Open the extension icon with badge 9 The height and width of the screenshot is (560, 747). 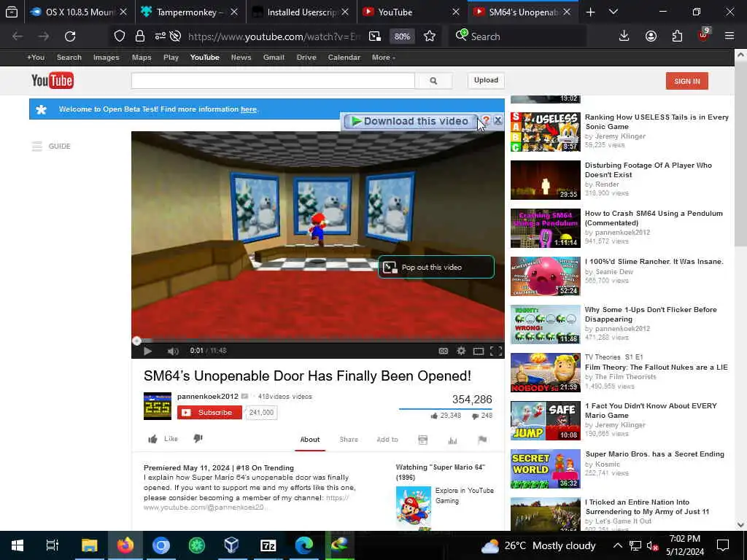[704, 36]
